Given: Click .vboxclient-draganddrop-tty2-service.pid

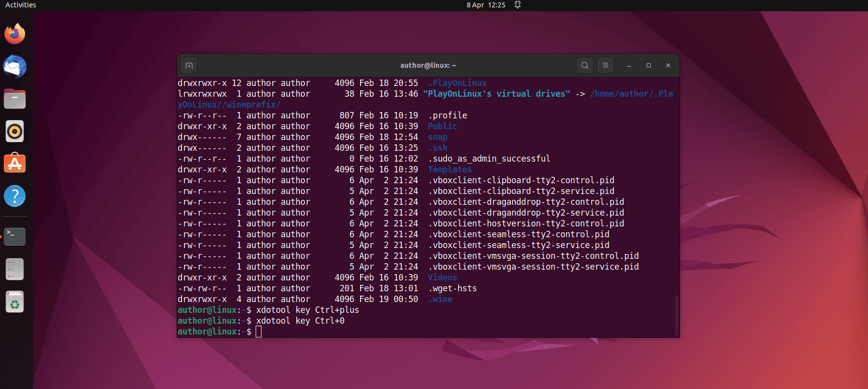Looking at the screenshot, I should point(526,213).
